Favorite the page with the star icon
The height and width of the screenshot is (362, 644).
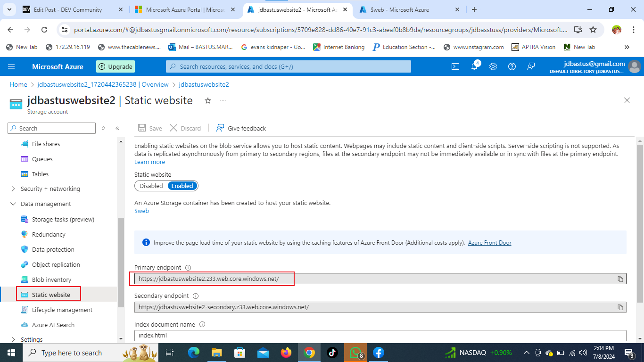tap(207, 100)
